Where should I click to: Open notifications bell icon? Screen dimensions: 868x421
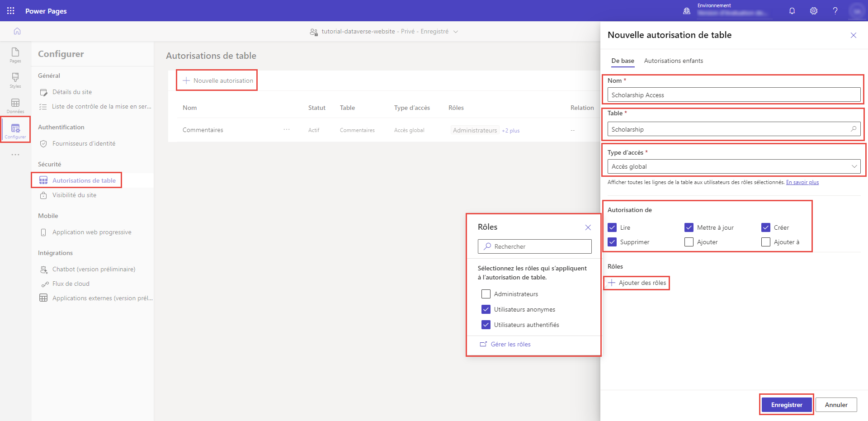click(792, 11)
